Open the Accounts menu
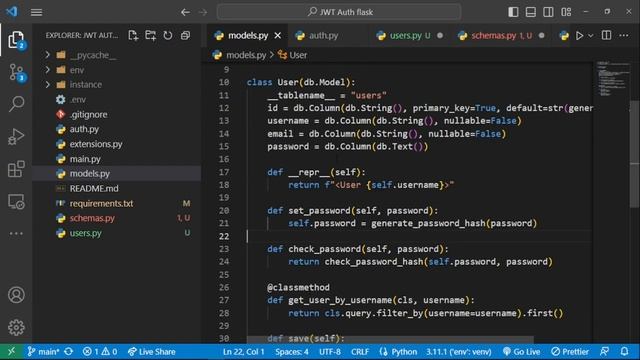Screen dimensions: 640x360 coord(16,295)
